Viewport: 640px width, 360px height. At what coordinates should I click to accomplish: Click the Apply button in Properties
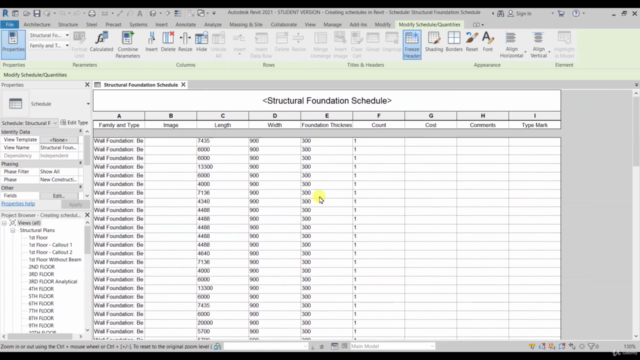pyautogui.click(x=75, y=204)
